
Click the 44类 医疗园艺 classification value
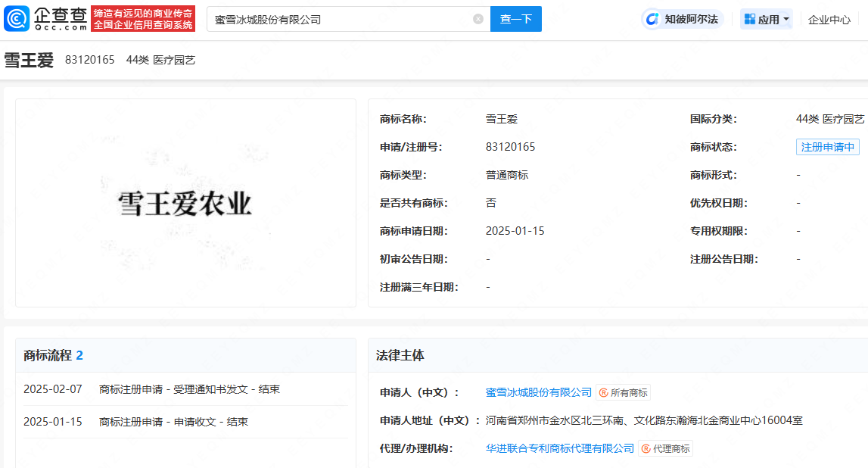tap(830, 119)
